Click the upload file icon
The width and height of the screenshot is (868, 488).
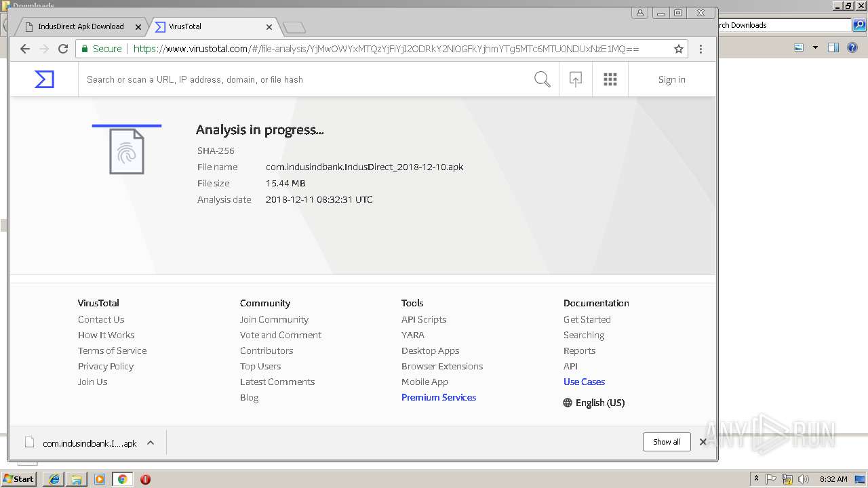tap(575, 79)
